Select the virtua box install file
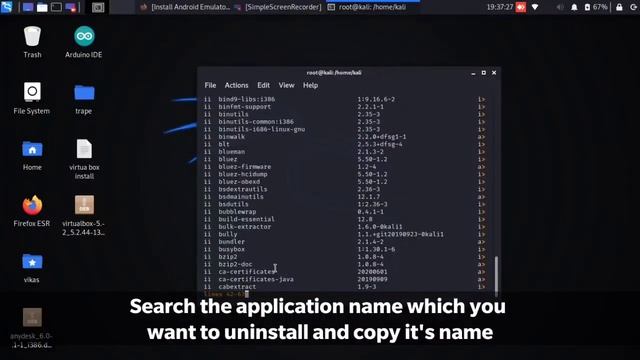 tap(84, 159)
